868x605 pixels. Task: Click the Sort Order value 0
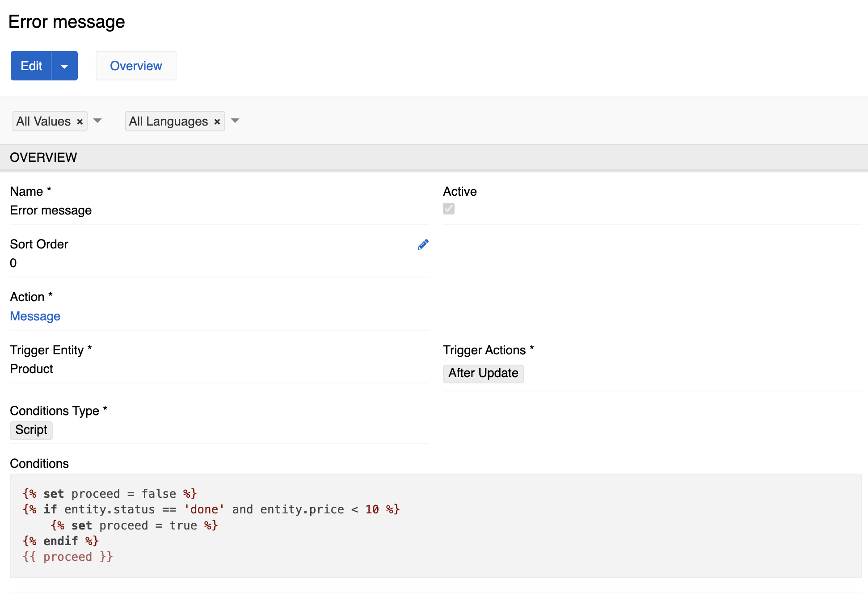click(13, 263)
